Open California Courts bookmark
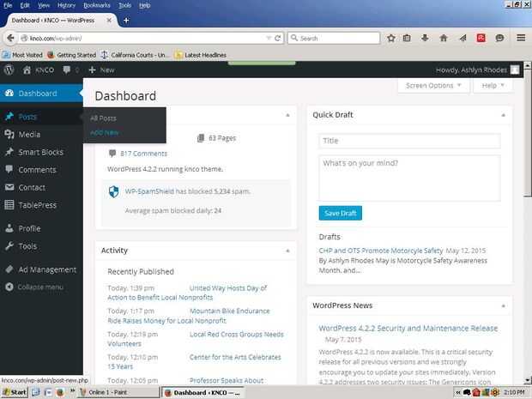Image resolution: width=532 pixels, height=399 pixels. (134, 55)
